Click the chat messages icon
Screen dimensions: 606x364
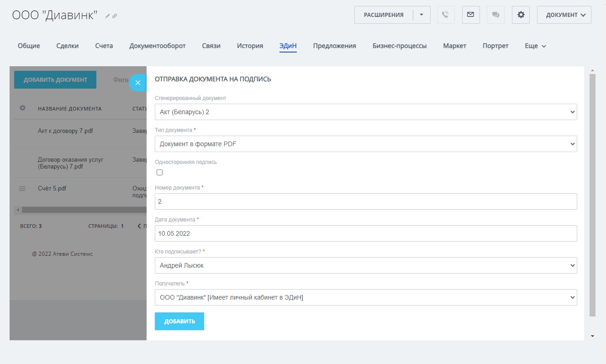tap(495, 15)
